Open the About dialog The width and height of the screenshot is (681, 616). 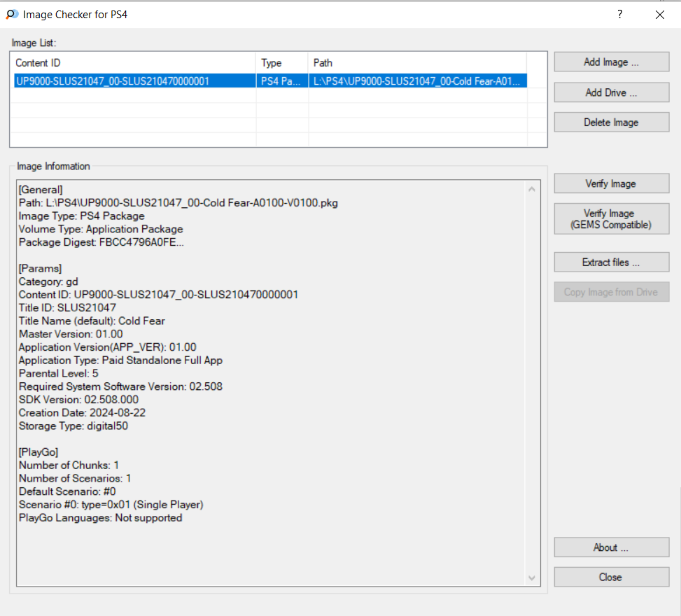pos(612,547)
